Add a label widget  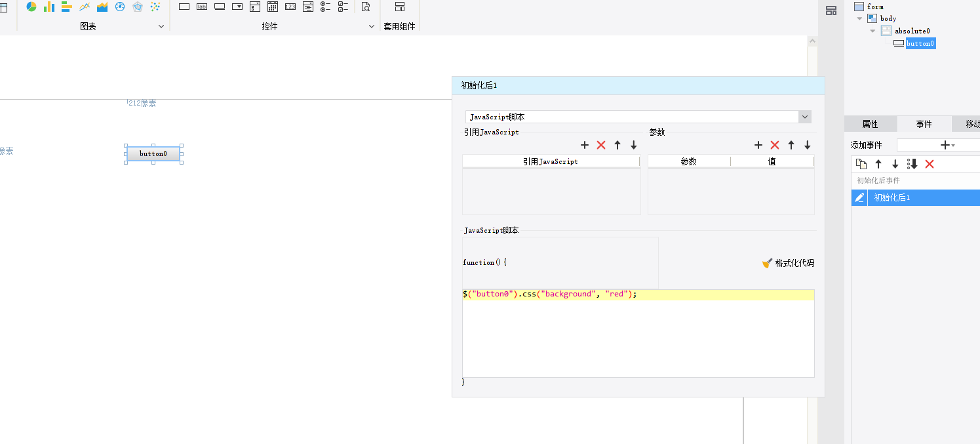pos(202,7)
